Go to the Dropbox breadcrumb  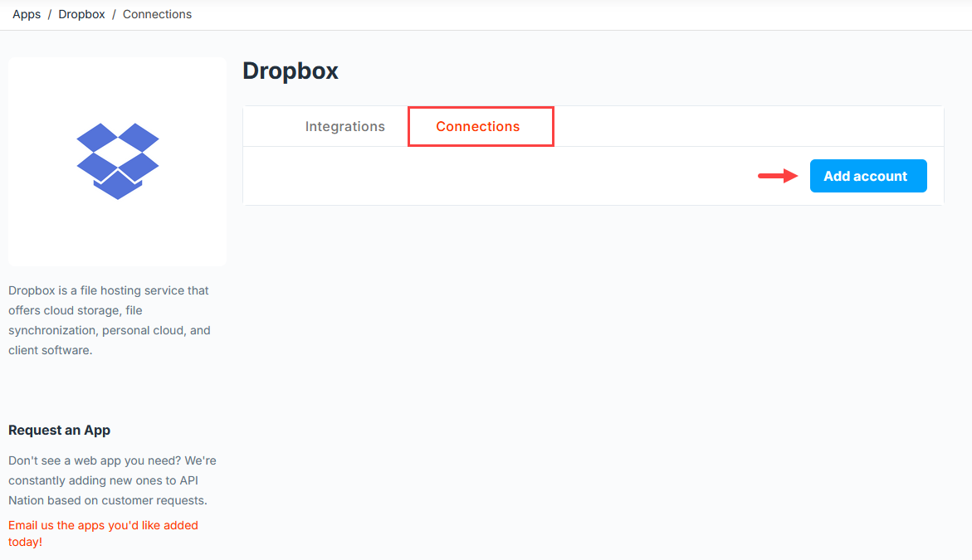81,14
